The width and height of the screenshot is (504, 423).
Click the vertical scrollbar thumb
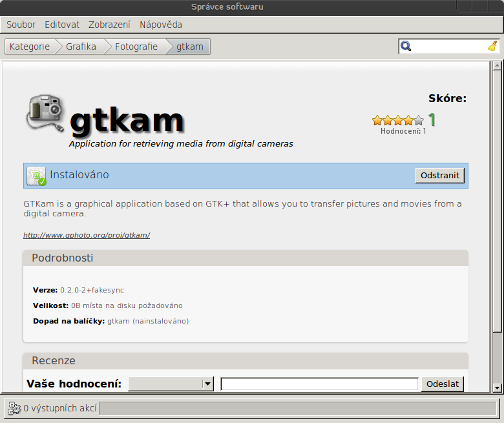(497, 201)
